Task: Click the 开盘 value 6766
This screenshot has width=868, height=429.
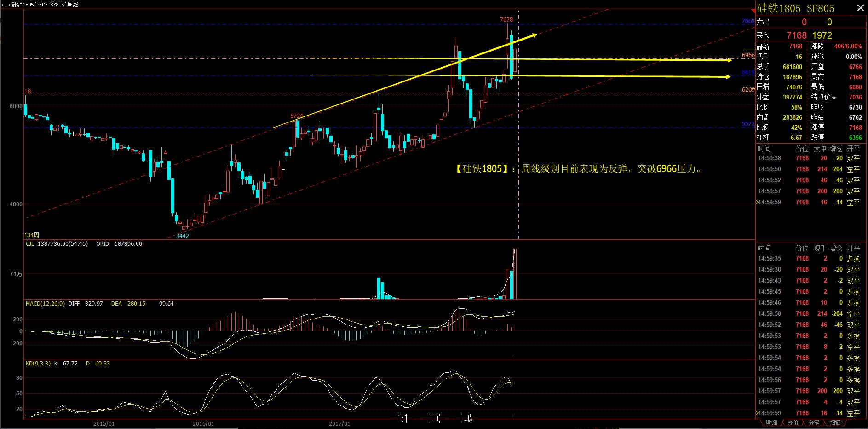Action: point(856,67)
